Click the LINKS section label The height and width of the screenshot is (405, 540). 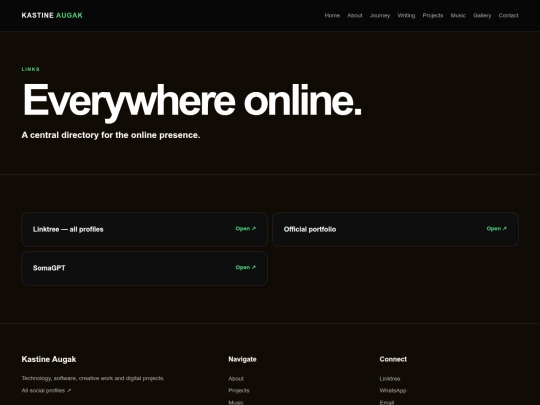(31, 69)
